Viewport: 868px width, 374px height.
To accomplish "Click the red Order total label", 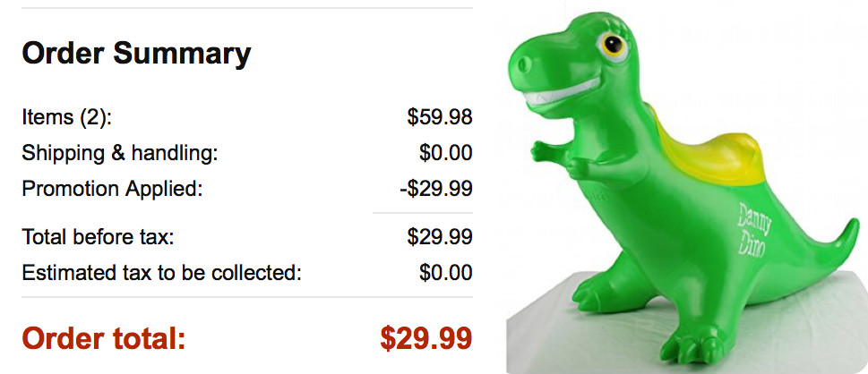I will 103,338.
